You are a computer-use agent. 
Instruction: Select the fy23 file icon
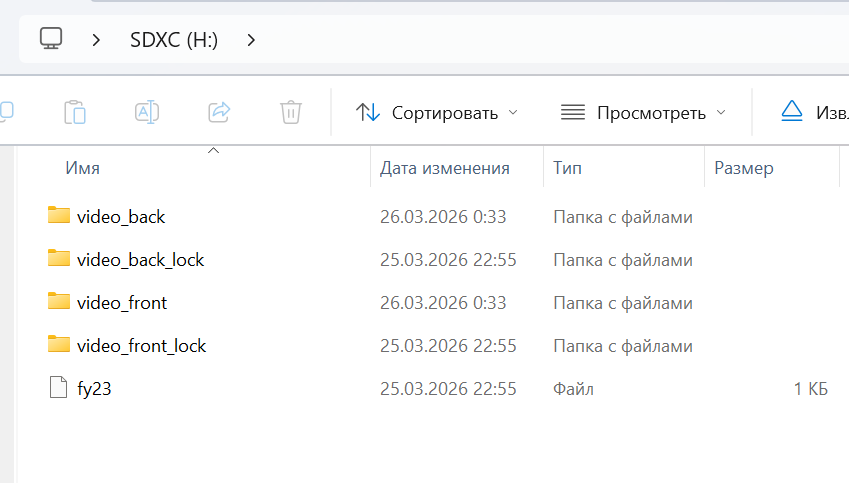coord(59,388)
